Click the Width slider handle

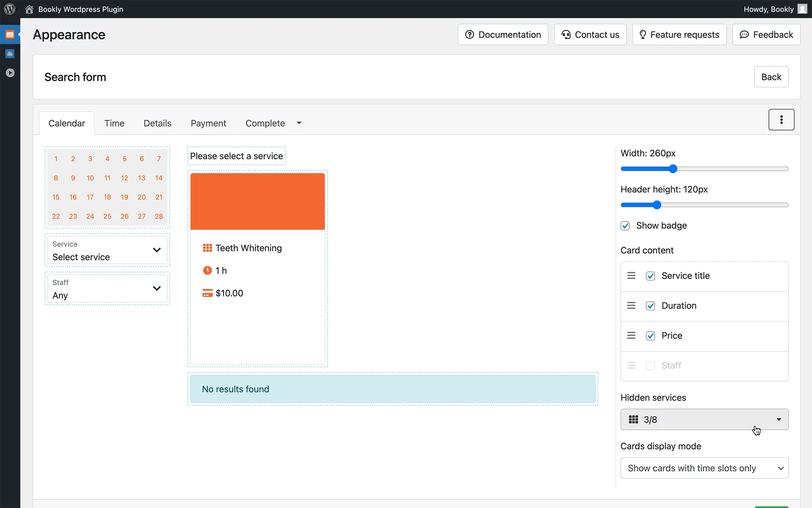tap(673, 169)
